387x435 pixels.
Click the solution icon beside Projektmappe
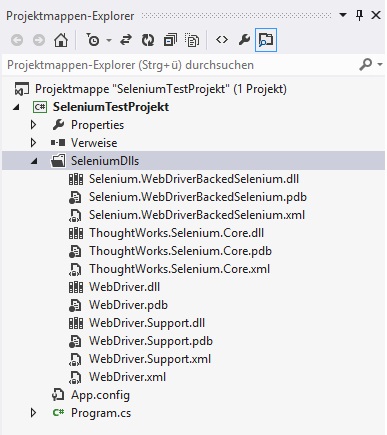[x=22, y=89]
